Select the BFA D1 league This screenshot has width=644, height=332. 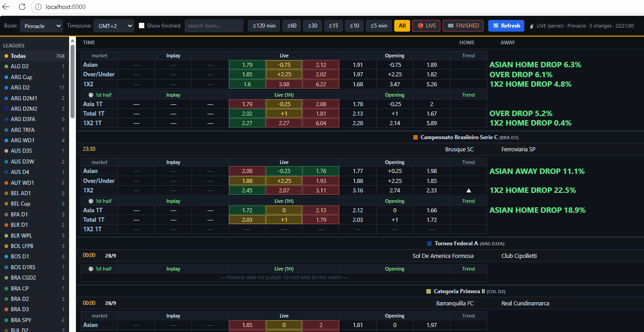point(35,215)
